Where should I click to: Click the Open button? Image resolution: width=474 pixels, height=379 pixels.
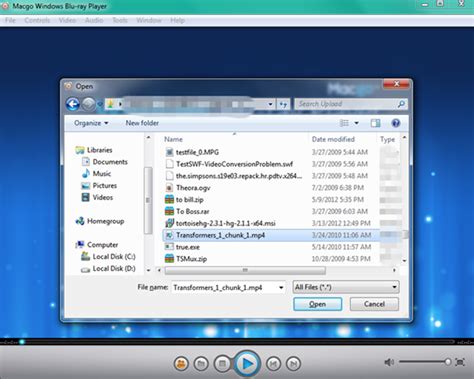tap(317, 304)
